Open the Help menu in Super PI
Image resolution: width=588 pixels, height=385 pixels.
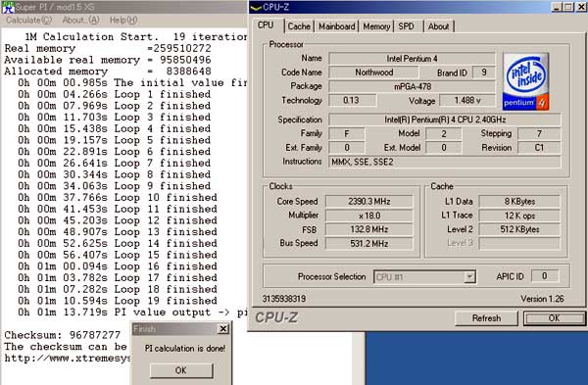[x=123, y=21]
